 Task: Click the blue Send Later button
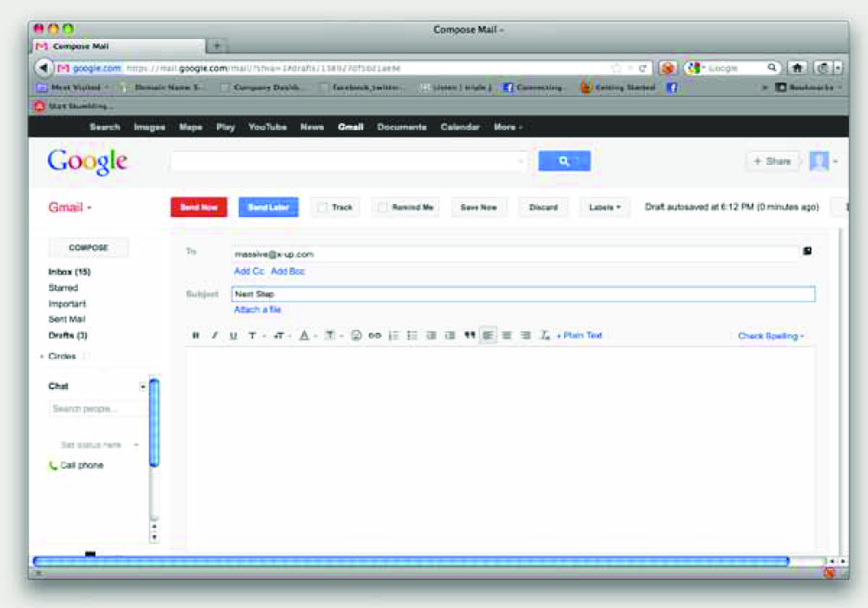[x=268, y=207]
